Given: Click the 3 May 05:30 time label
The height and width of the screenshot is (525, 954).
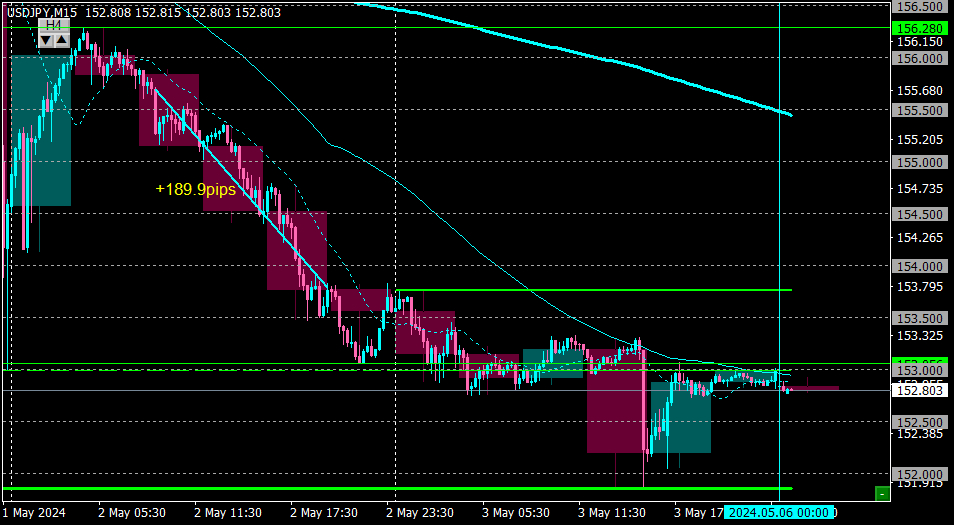Looking at the screenshot, I should [516, 512].
